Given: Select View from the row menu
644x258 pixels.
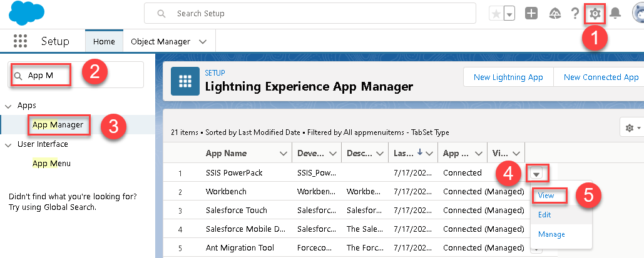Looking at the screenshot, I should [x=546, y=196].
